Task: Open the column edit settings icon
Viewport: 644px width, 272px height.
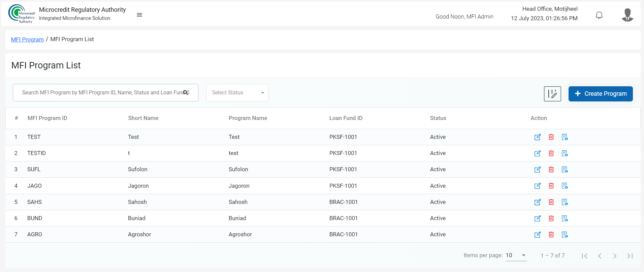Action: pos(552,94)
